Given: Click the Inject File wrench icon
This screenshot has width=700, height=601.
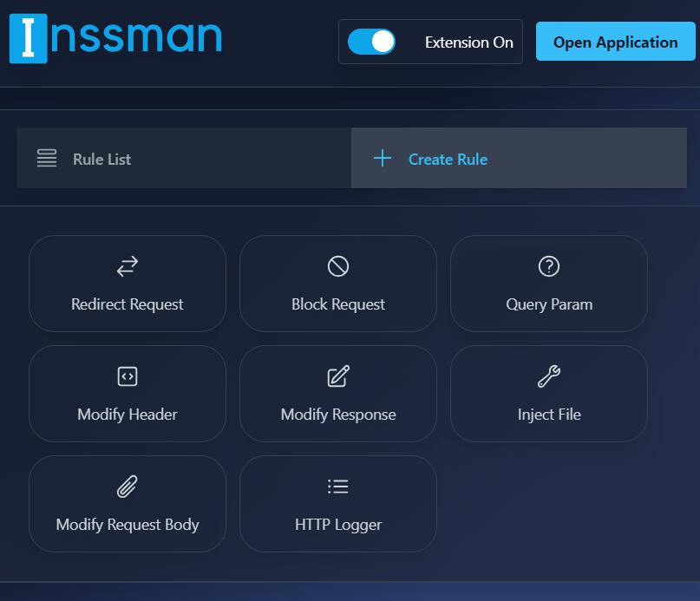Looking at the screenshot, I should pos(549,376).
